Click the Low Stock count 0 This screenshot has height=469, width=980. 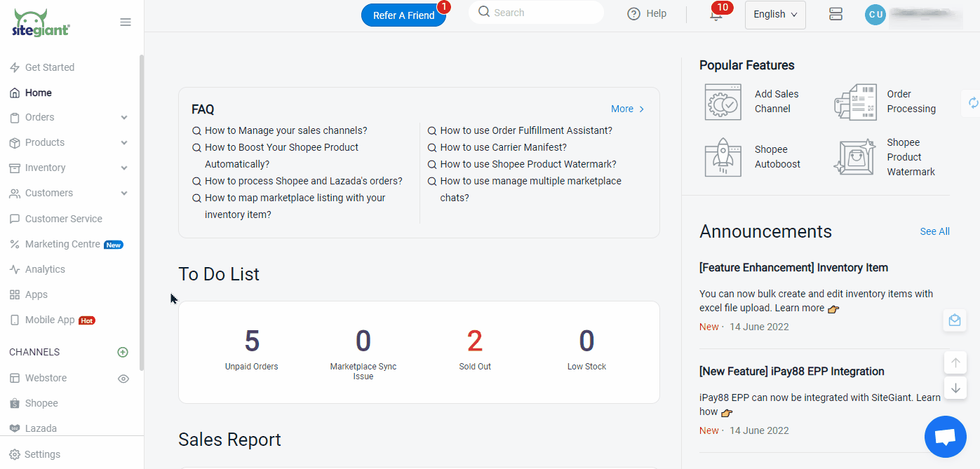(x=586, y=341)
